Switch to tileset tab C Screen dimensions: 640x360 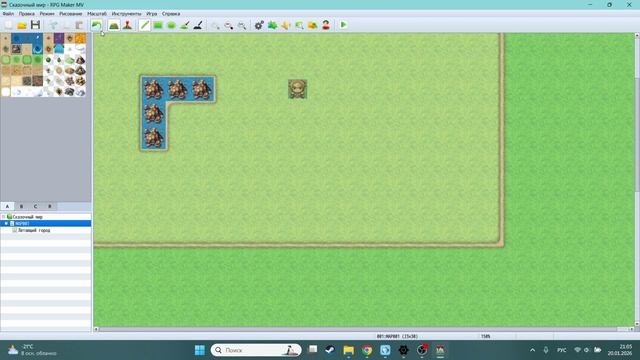(36, 207)
